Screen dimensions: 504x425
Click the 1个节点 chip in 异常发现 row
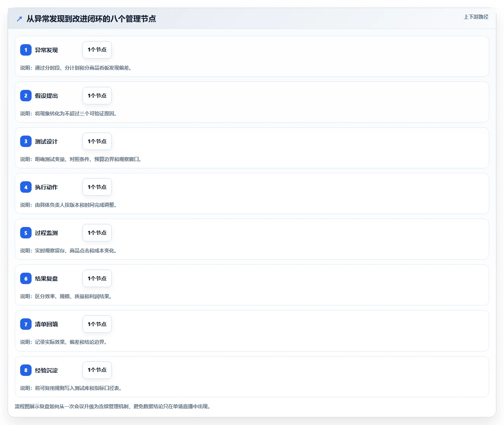97,50
